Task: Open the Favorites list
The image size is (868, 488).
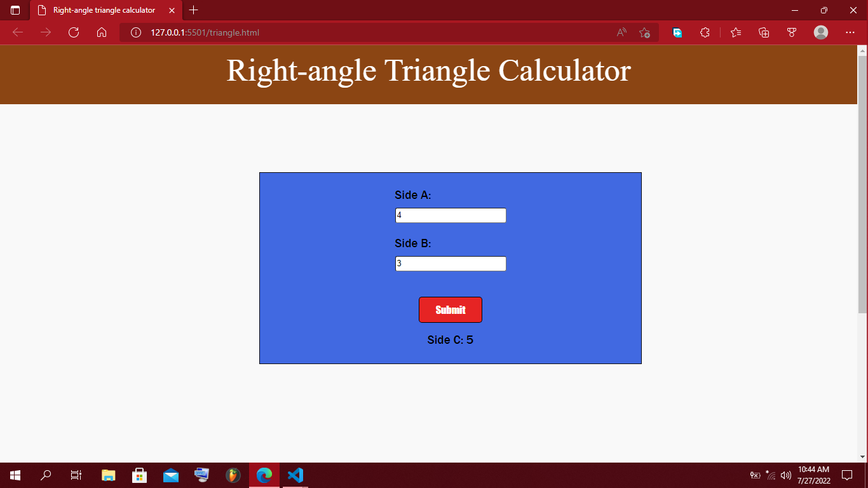Action: 735,32
